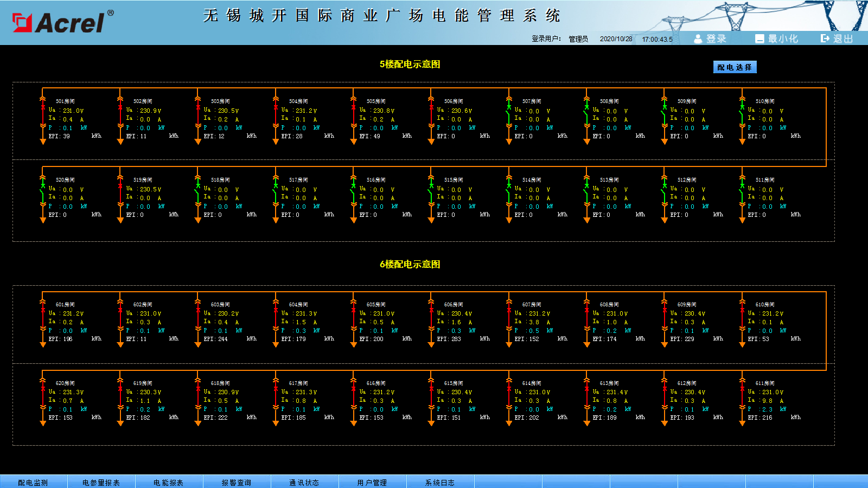This screenshot has height=488, width=868.
Task: Toggle the open switch for room 515
Action: click(x=431, y=194)
